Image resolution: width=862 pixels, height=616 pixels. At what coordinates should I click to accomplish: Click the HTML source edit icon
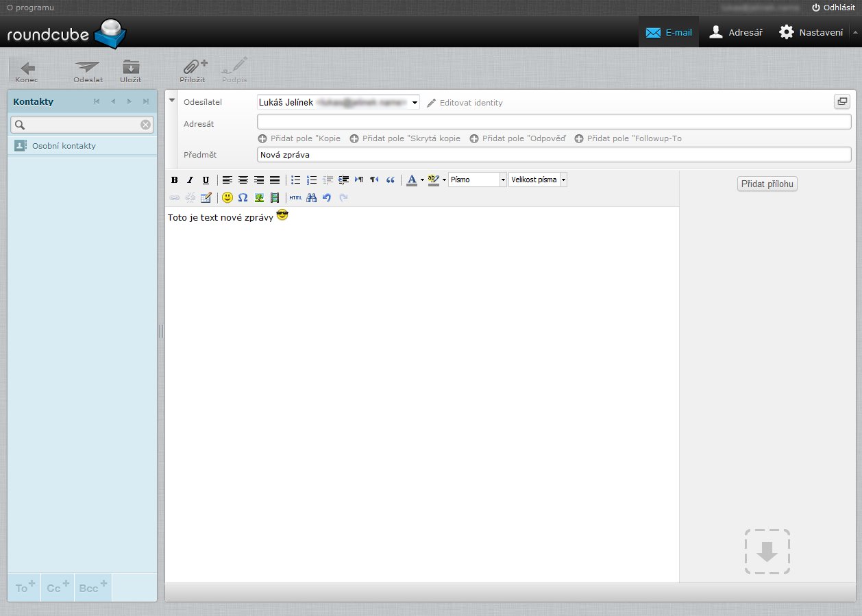point(295,197)
